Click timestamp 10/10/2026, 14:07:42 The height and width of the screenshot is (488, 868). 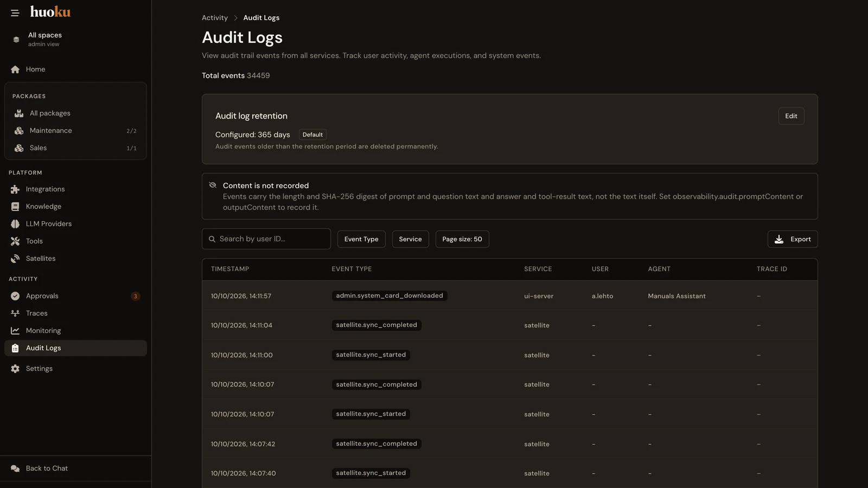pyautogui.click(x=243, y=444)
